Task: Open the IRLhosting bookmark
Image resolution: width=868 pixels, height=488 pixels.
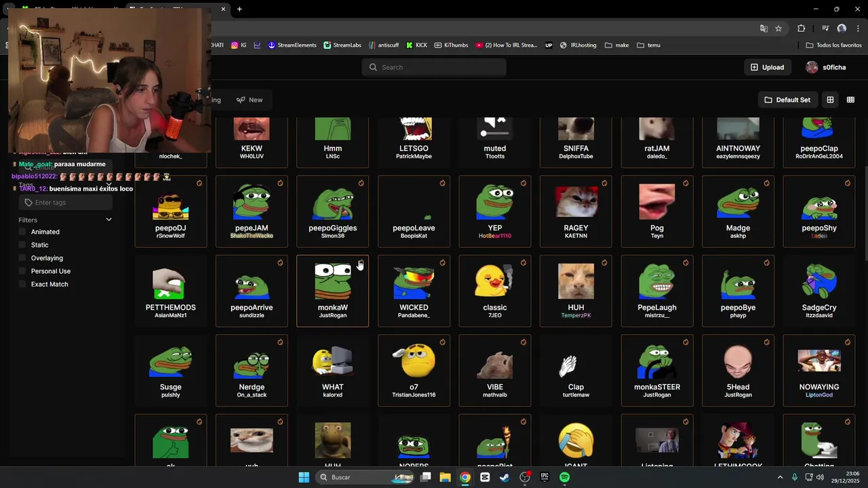Action: point(578,45)
